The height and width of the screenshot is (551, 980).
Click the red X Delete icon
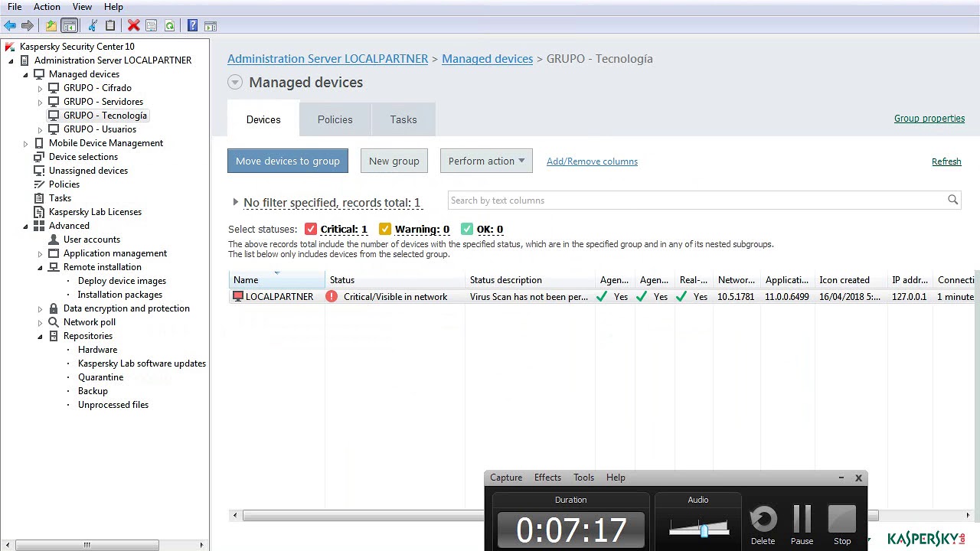[x=133, y=26]
